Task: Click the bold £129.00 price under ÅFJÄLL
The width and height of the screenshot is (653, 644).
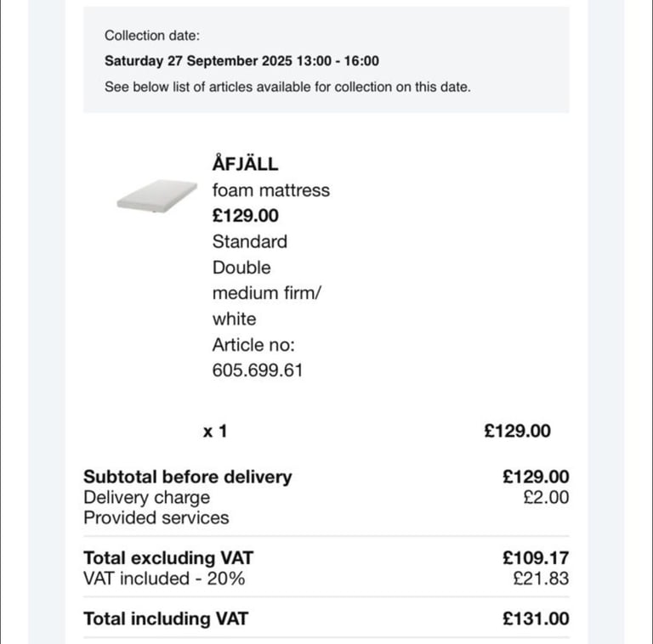Action: point(246,216)
